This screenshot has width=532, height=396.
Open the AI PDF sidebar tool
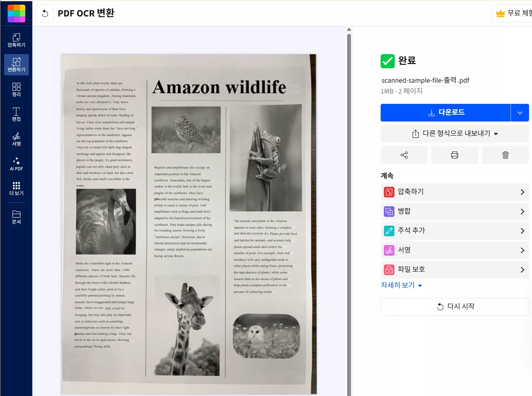(16, 164)
